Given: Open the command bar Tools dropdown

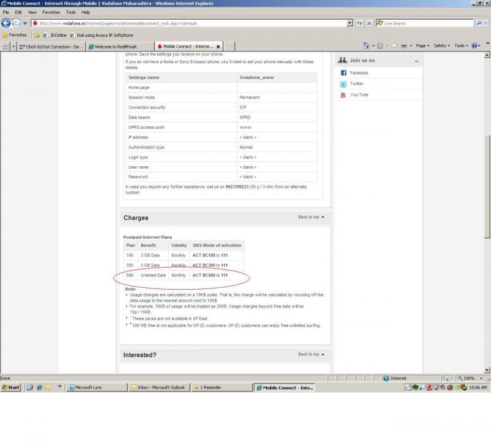Looking at the screenshot, I should (x=461, y=45).
